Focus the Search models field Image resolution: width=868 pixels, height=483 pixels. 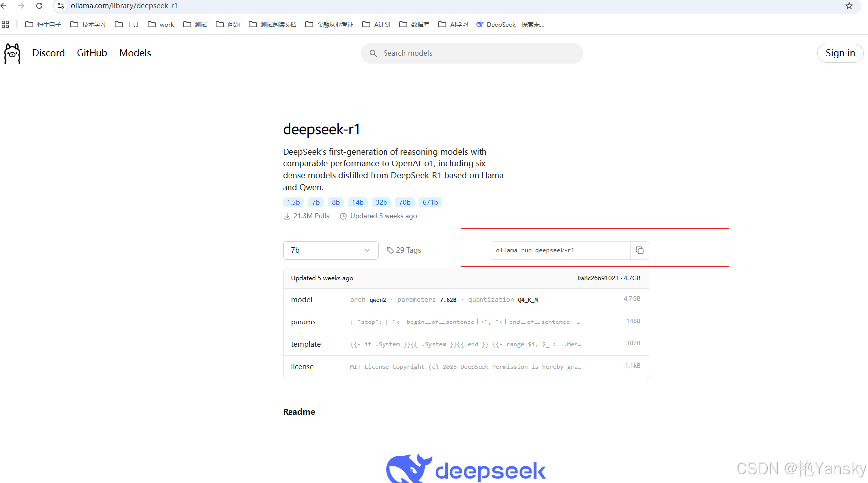coord(472,53)
